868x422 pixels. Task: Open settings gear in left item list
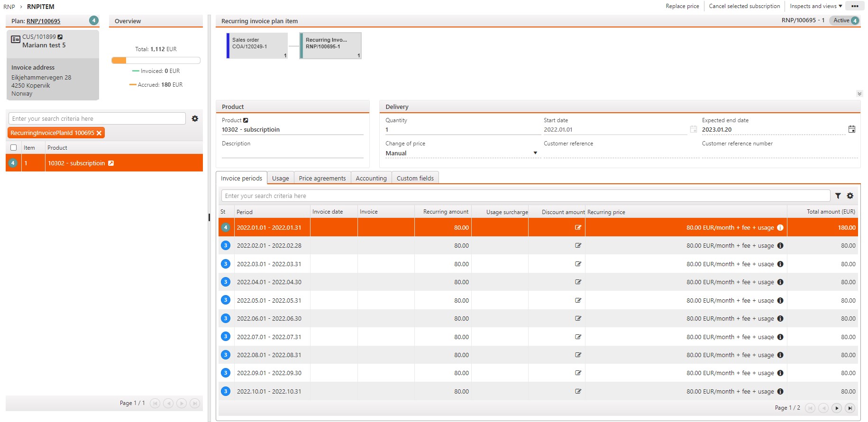click(x=195, y=119)
